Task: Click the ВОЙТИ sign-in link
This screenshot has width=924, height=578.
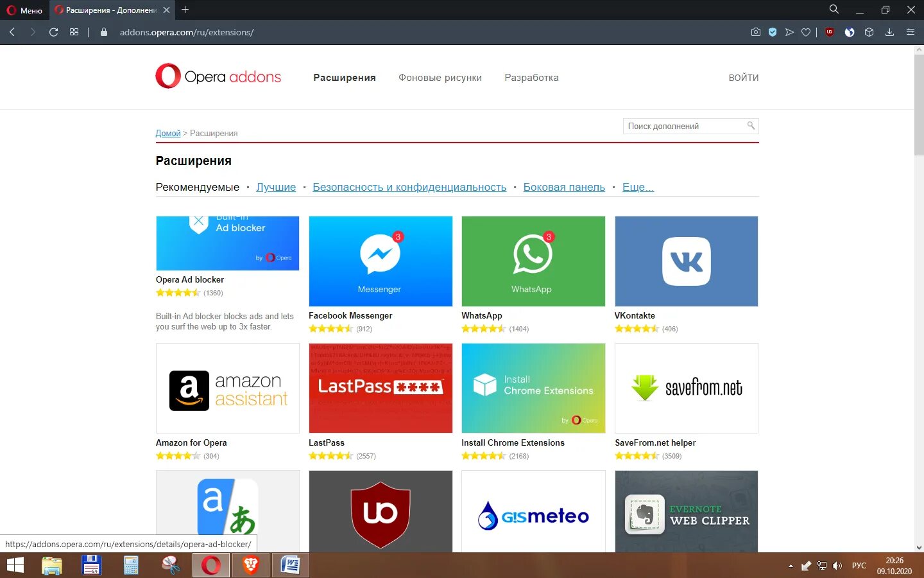Action: pos(744,78)
